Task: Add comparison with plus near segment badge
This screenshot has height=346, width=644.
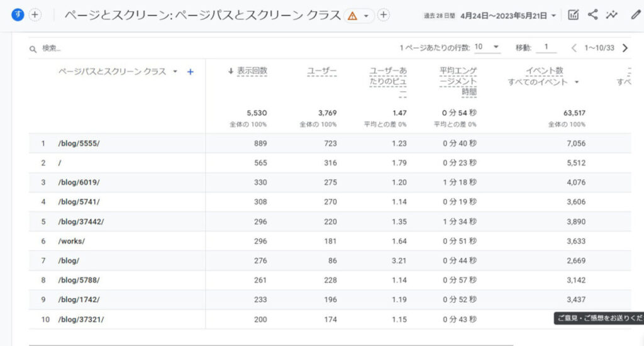Action: pyautogui.click(x=35, y=15)
